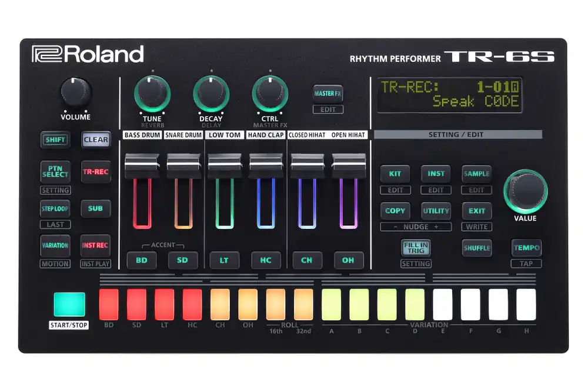The image size is (588, 392).
Task: Select variation F step pad
Action: [470, 304]
